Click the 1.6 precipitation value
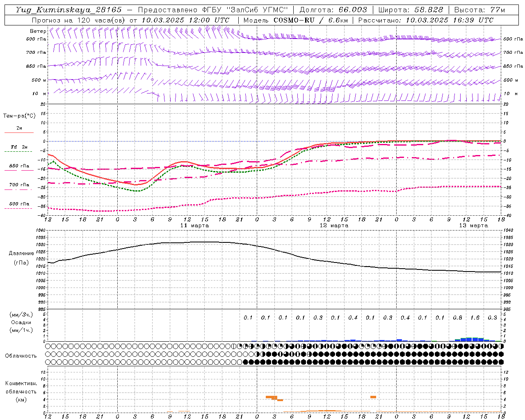Viewport: 525px width, 420px height. (x=475, y=317)
